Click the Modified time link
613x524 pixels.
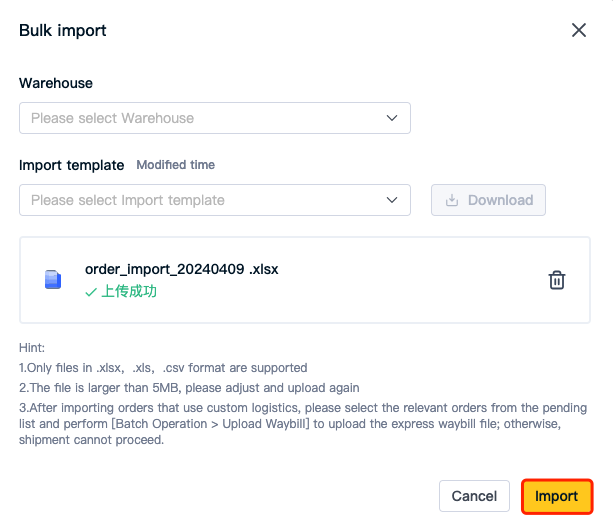pyautogui.click(x=176, y=165)
